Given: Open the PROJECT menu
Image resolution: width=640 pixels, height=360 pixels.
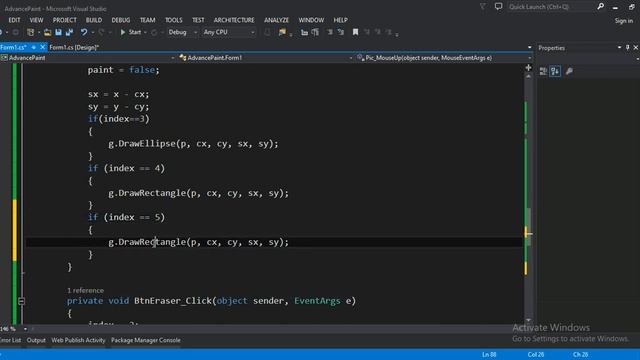Looking at the screenshot, I should coord(64,20).
